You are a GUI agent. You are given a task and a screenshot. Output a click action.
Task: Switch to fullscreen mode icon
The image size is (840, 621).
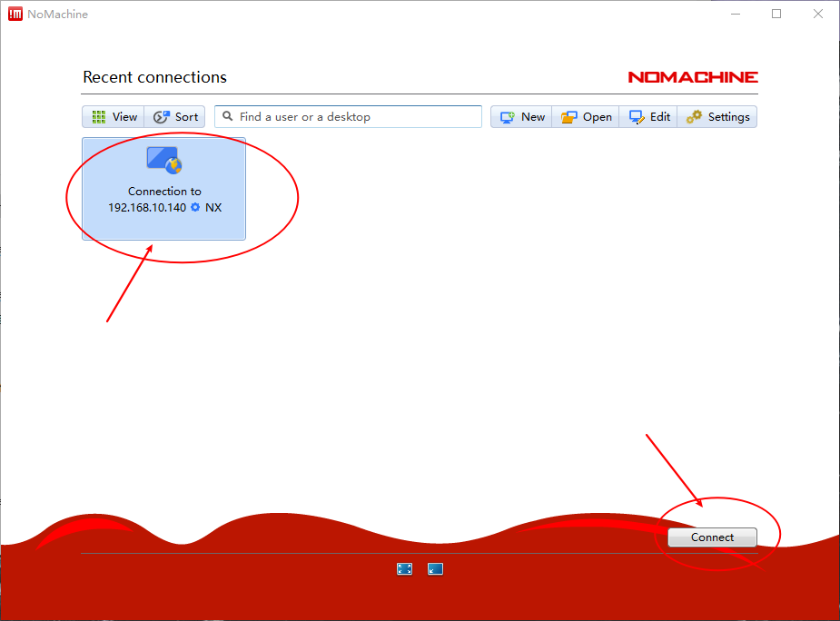(x=404, y=569)
